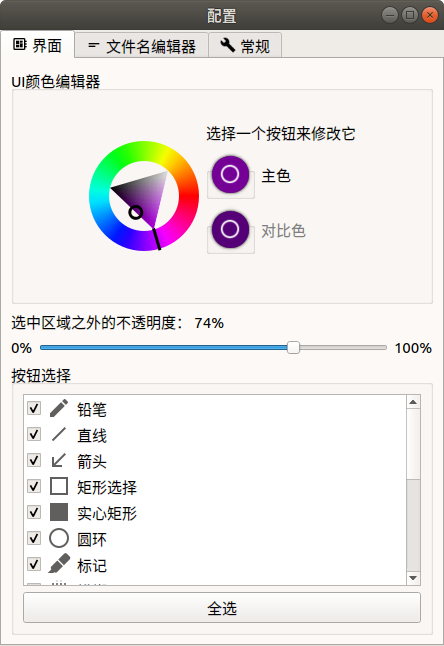This screenshot has height=646, width=444.
Task: Uncheck the 实心矩形 checkbox
Action: 34,512
